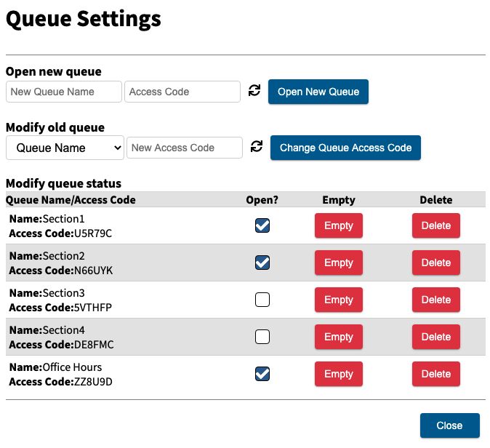Click Change Queue Access Code button
The image size is (490, 448).
pos(345,148)
